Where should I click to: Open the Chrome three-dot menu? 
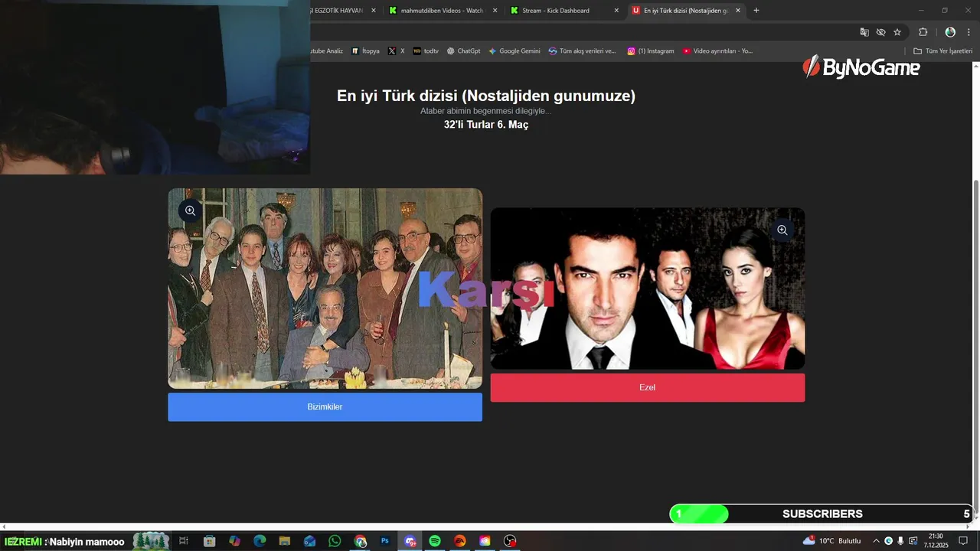969,32
